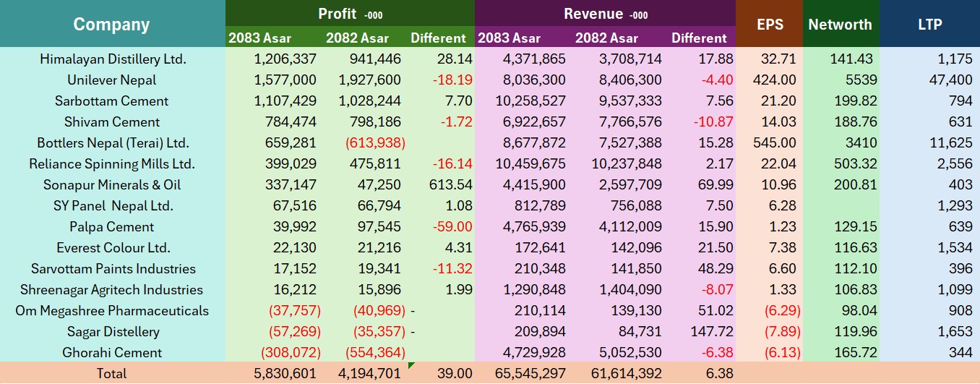Click Sarvottam Paints Industries cell
Viewport: 980px width, 384px height.
point(112,268)
